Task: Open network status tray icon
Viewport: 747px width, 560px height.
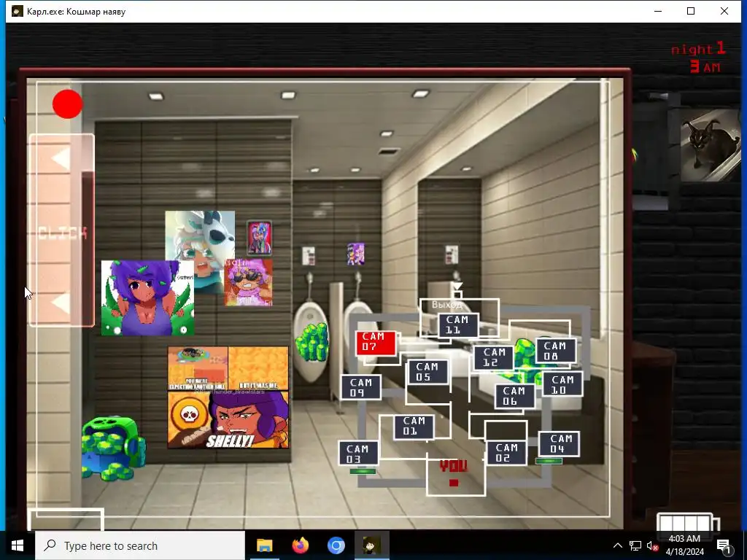Action: 635,545
